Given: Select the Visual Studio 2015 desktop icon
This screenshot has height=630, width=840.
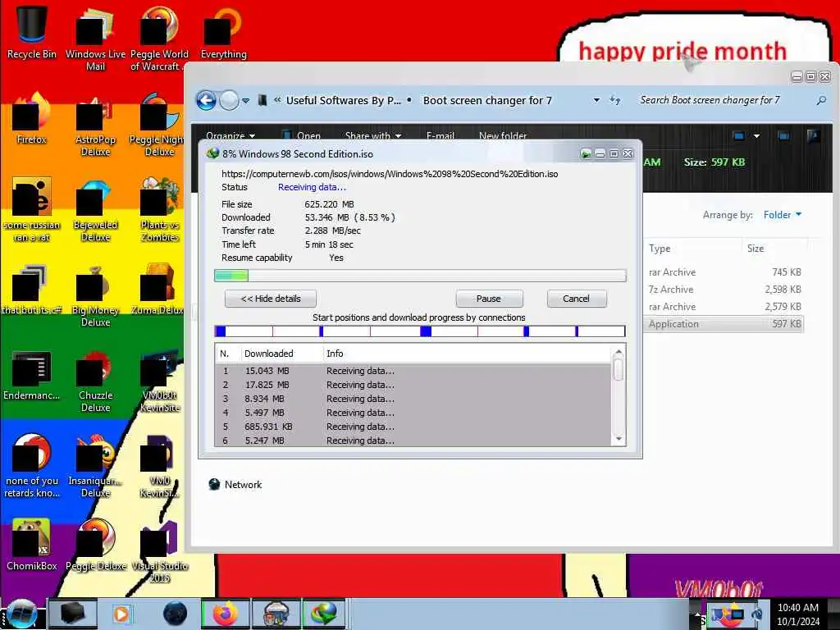Looking at the screenshot, I should click(x=160, y=550).
